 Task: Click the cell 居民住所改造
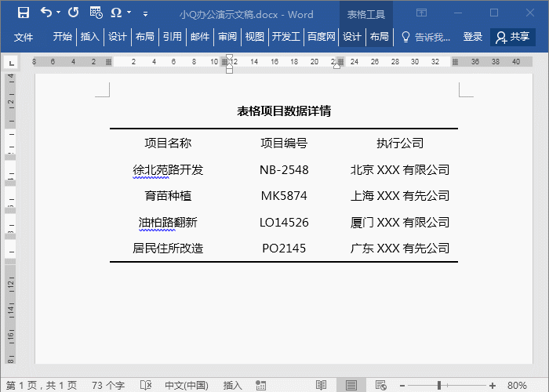168,249
